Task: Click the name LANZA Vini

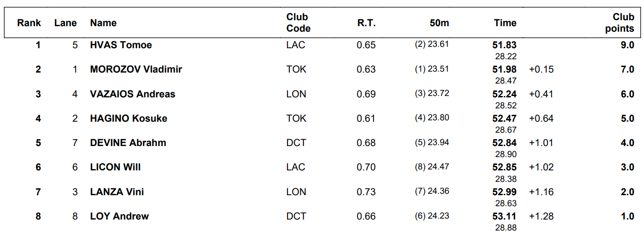Action: [x=117, y=192]
